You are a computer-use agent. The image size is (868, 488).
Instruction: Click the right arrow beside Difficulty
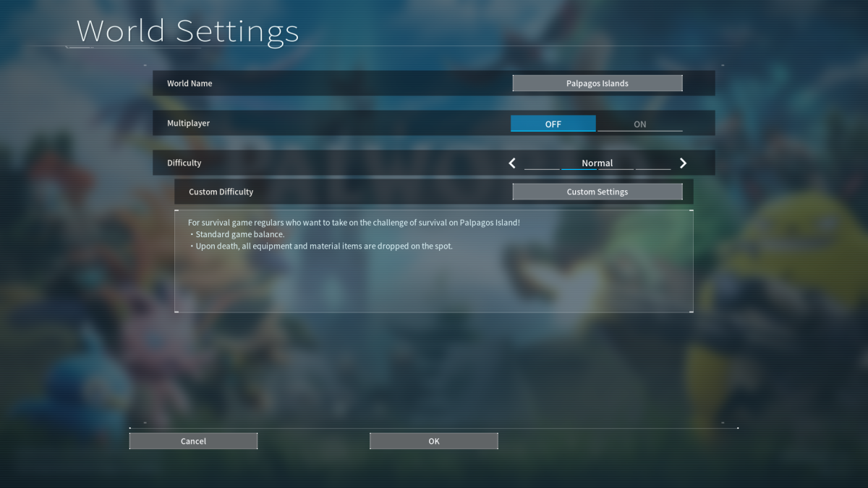683,163
